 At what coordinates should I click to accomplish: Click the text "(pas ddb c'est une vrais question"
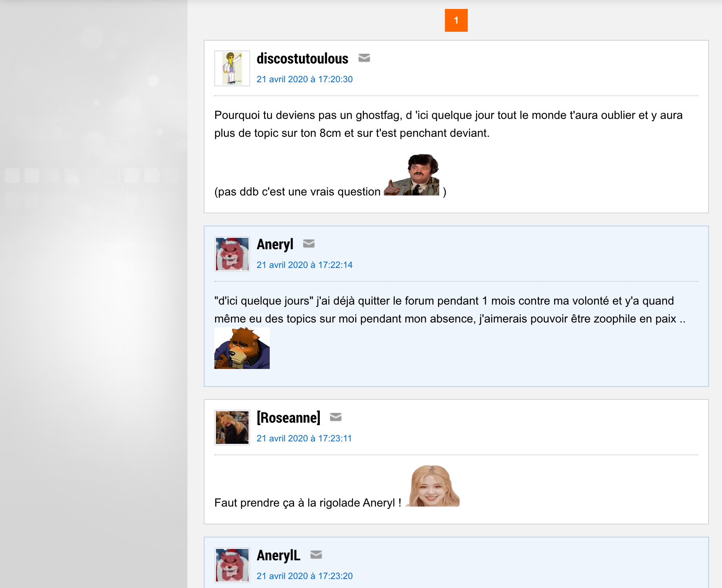point(297,192)
